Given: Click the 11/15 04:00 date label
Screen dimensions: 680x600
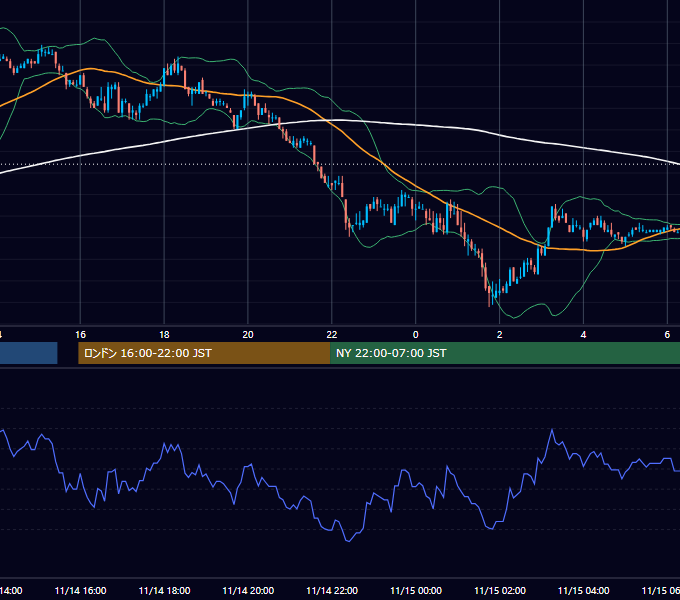Looking at the screenshot, I should 584,591.
